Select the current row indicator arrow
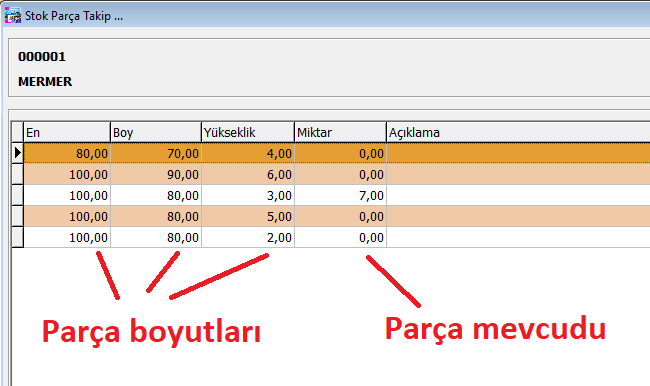Image resolution: width=650 pixels, height=386 pixels. 17,153
